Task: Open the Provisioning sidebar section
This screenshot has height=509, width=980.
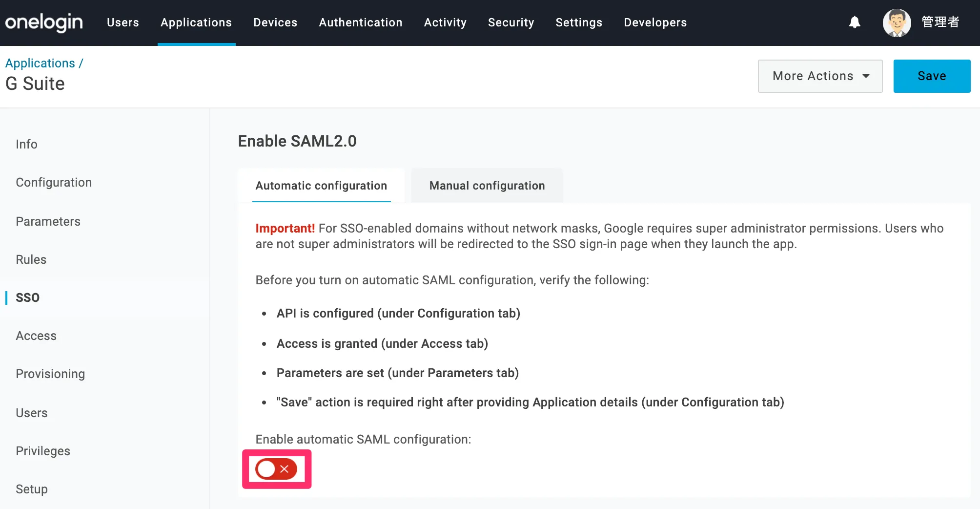Action: pyautogui.click(x=50, y=374)
